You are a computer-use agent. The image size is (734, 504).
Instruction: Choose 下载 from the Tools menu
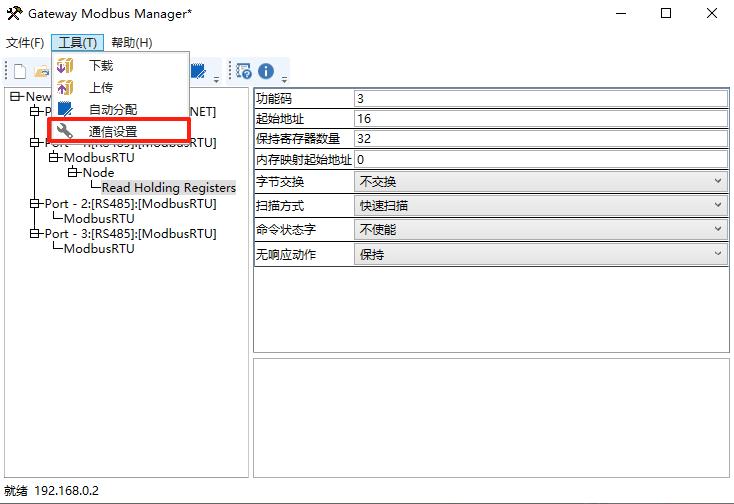tap(120, 66)
